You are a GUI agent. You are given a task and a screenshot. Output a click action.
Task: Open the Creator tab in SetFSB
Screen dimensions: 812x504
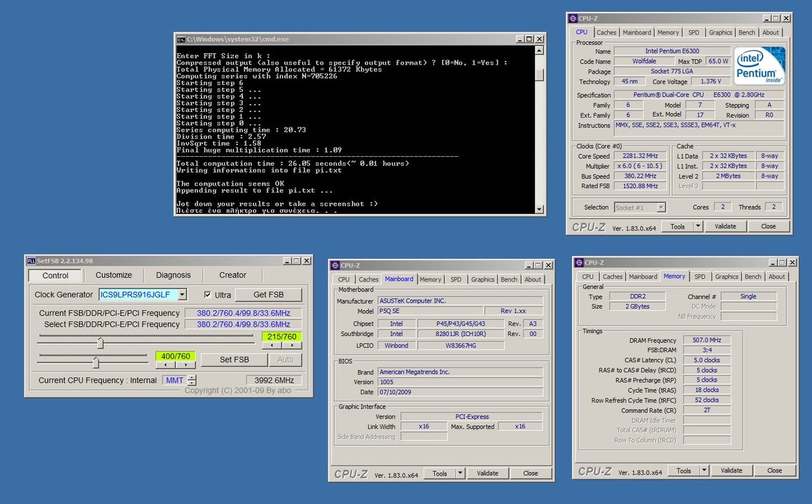click(x=232, y=275)
